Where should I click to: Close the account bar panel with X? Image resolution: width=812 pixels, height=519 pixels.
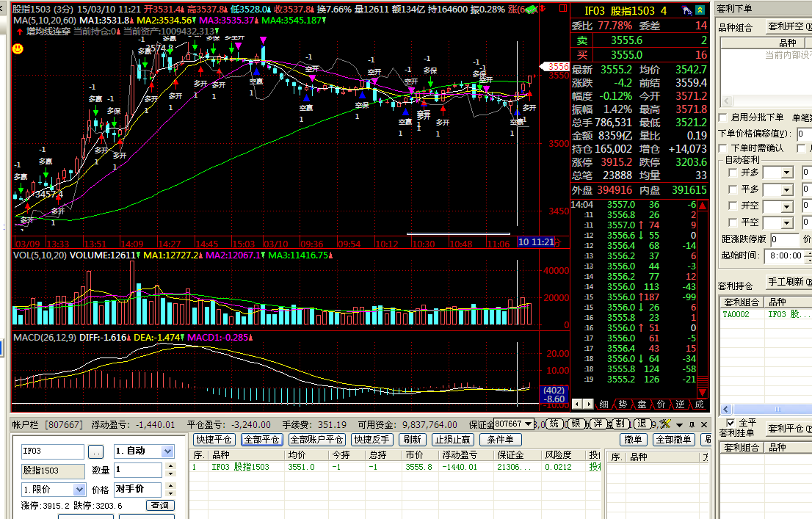[704, 425]
